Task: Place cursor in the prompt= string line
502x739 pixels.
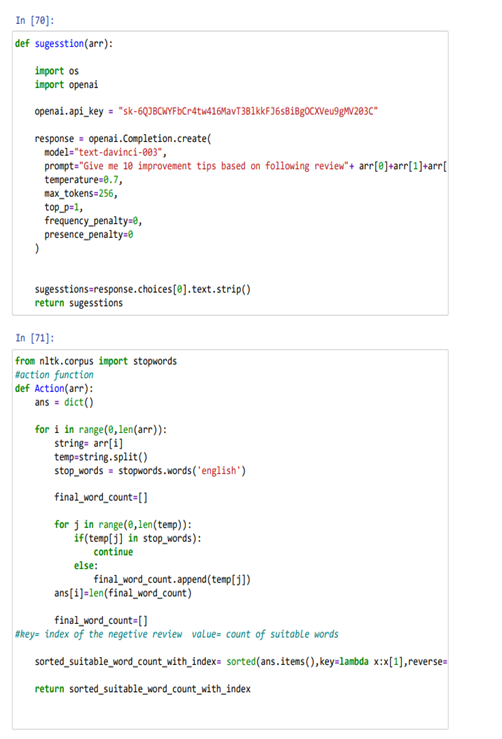Action: (x=246, y=166)
